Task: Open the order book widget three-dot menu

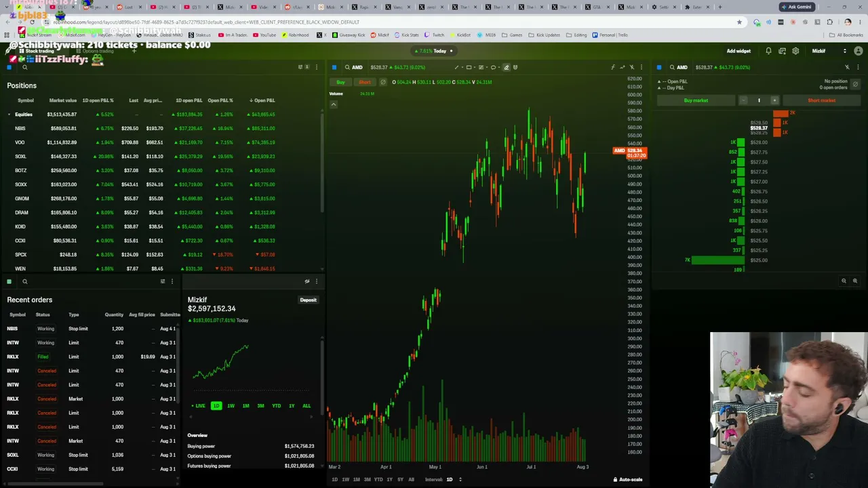Action: click(858, 67)
